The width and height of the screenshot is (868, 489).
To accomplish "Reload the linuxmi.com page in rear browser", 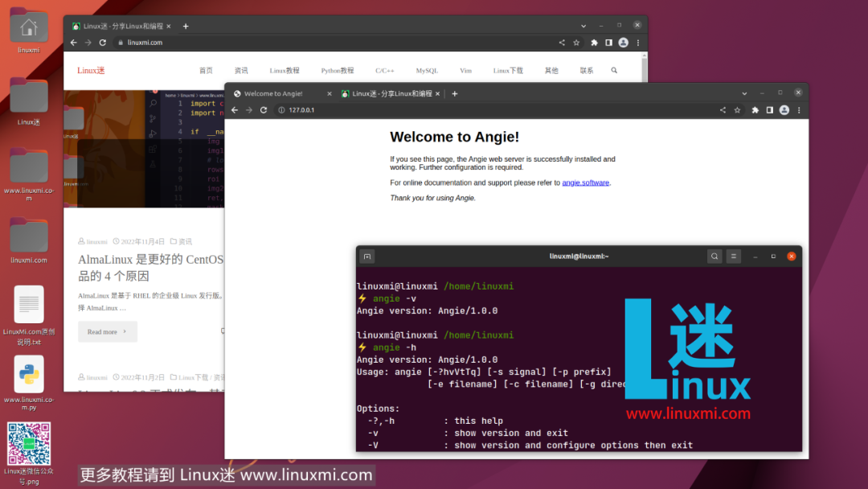I will pos(102,43).
